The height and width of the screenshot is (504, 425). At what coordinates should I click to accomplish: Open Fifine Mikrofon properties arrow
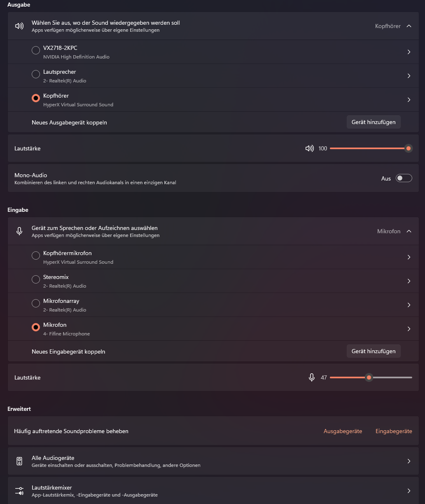point(409,329)
